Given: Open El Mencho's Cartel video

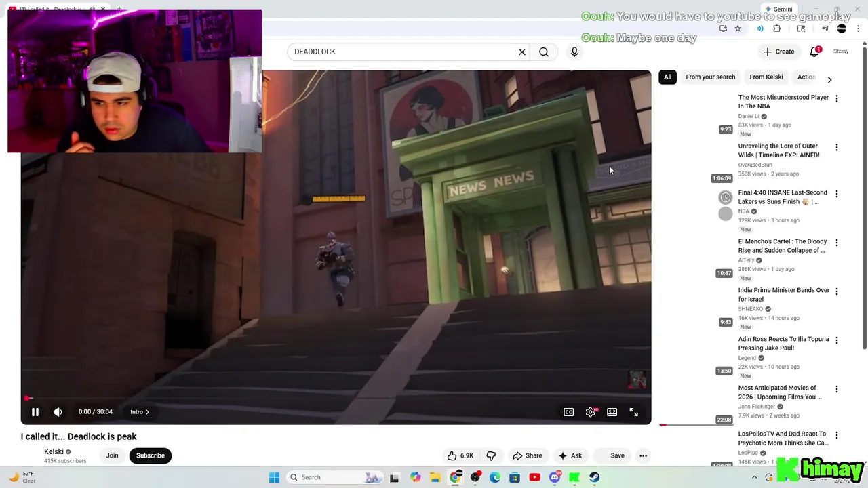Looking at the screenshot, I should (x=782, y=245).
